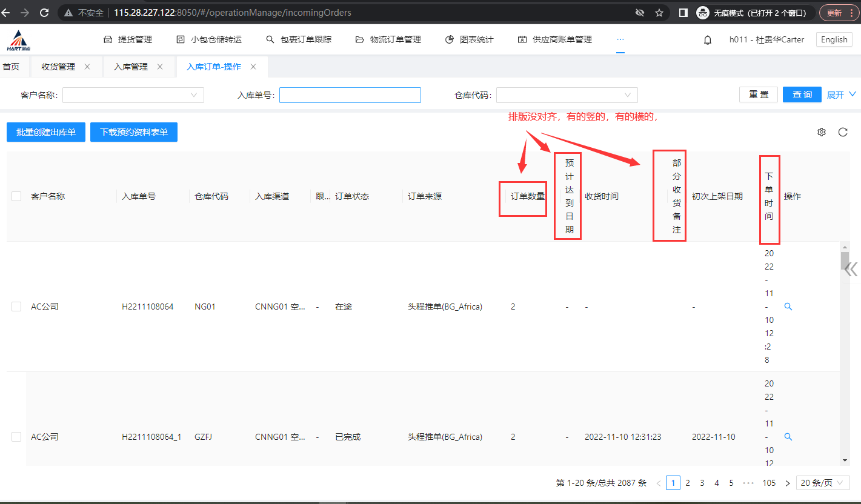Bookmark the page with star icon
The width and height of the screenshot is (861, 504).
tap(659, 13)
